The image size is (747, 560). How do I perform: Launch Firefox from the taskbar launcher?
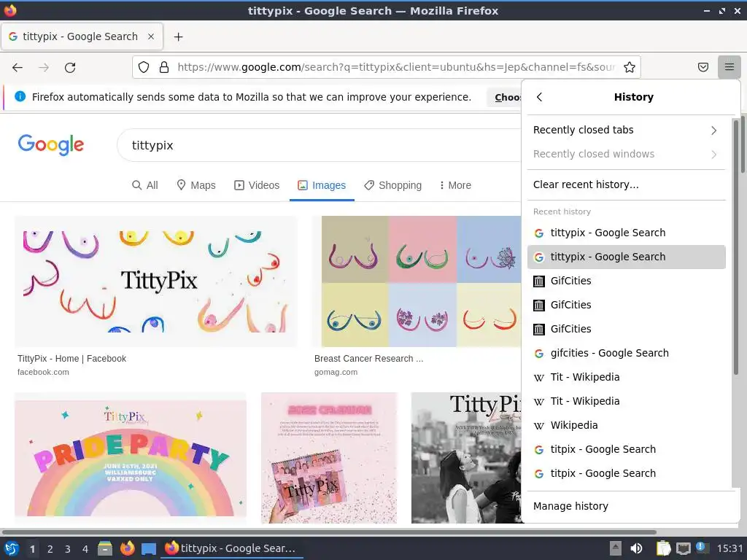click(127, 548)
